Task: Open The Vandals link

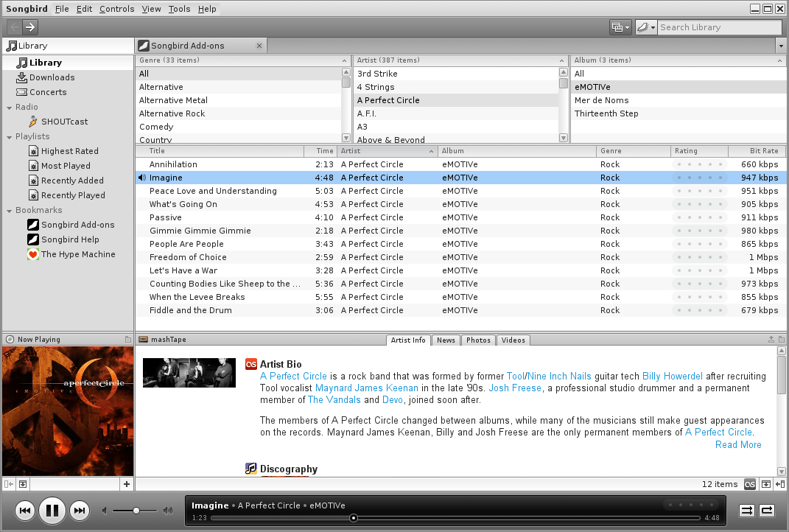Action: [x=334, y=400]
